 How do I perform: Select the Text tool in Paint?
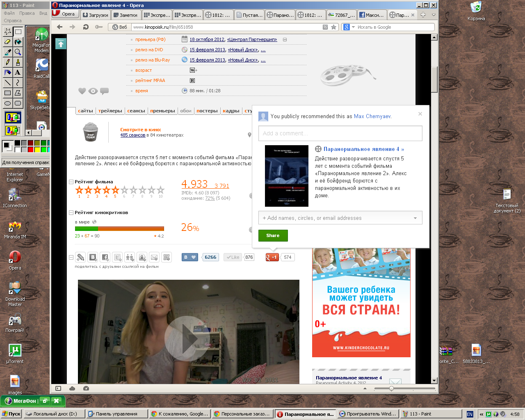point(18,73)
